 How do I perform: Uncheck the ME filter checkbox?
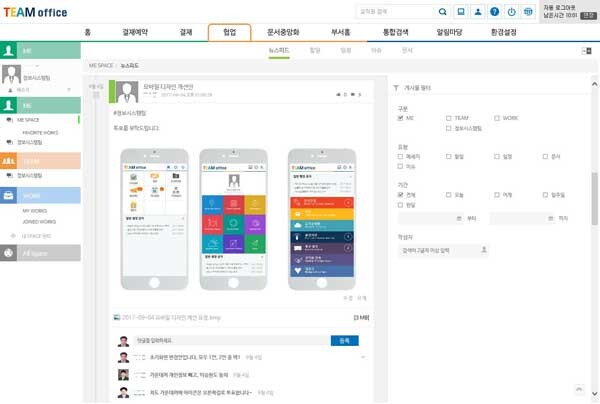pos(400,118)
